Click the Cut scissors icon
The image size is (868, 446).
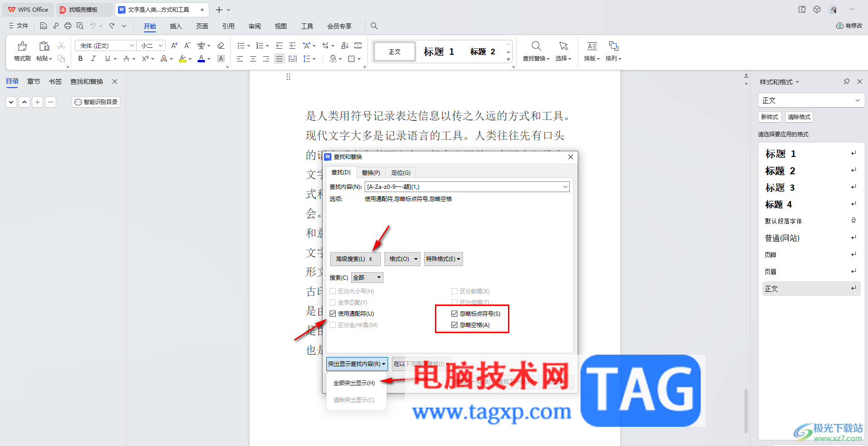(61, 45)
